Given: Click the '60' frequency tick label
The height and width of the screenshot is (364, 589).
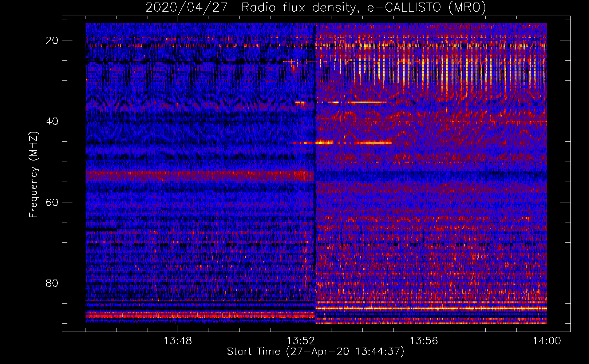Looking at the screenshot, I should tap(52, 202).
